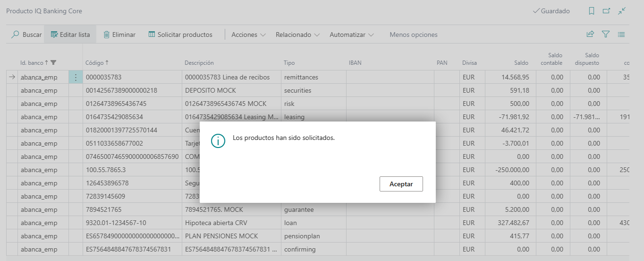Expand the Relacionado dropdown menu

pyautogui.click(x=297, y=35)
